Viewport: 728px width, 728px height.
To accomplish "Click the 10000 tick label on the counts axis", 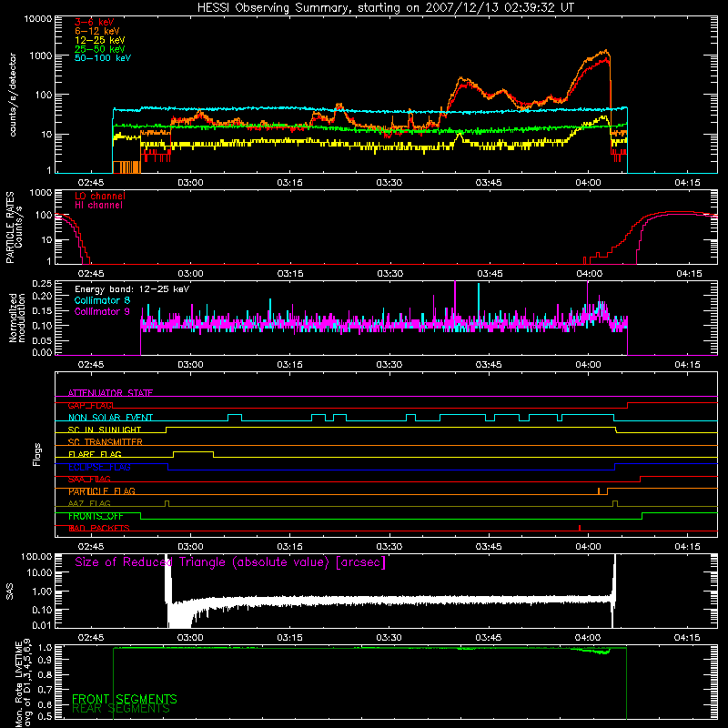I will tap(38, 19).
